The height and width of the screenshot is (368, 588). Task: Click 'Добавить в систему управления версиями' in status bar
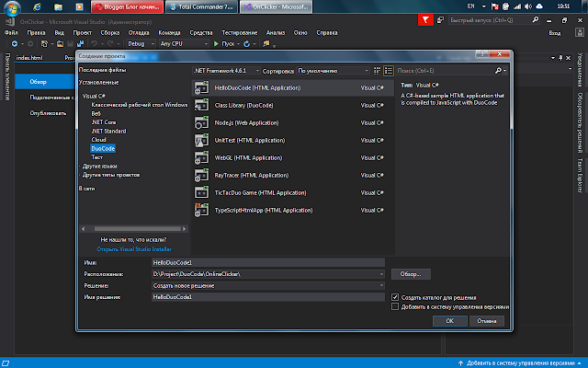pos(520,363)
